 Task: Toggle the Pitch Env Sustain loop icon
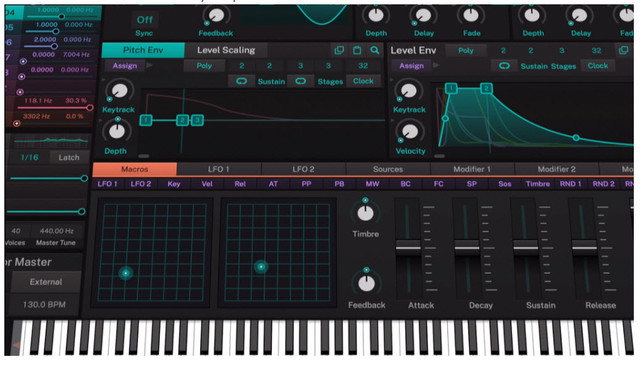242,81
